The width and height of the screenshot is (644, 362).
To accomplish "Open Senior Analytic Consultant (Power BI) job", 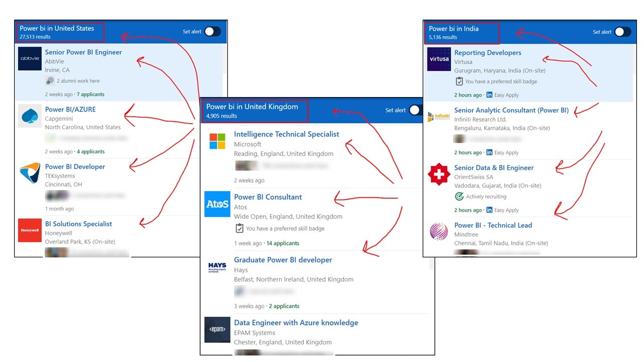I will [x=511, y=110].
